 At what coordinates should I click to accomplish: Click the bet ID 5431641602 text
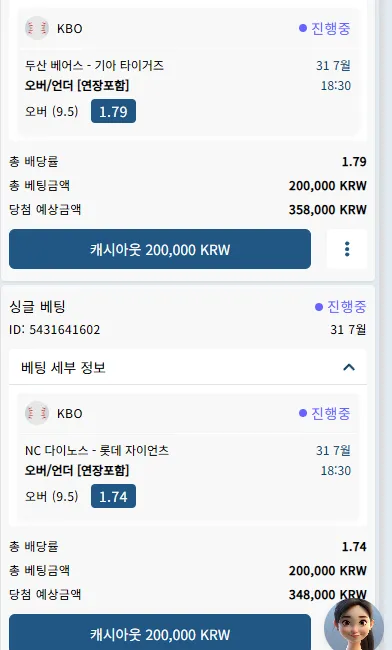(54, 330)
